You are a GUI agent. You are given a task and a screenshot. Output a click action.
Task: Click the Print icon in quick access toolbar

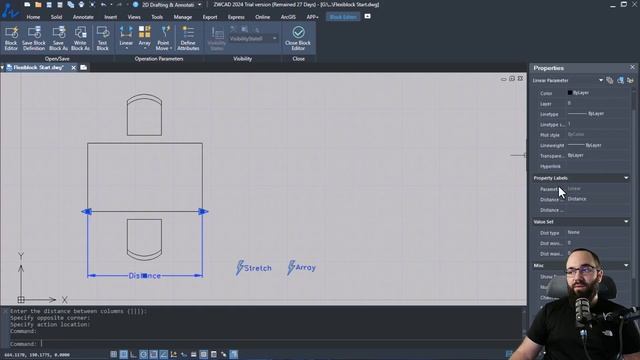pos(81,4)
